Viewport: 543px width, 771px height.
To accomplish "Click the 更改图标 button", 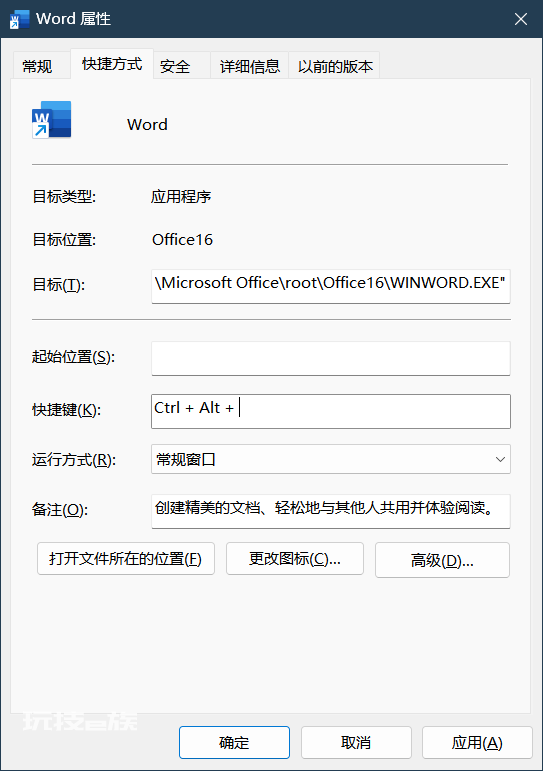I will (295, 559).
